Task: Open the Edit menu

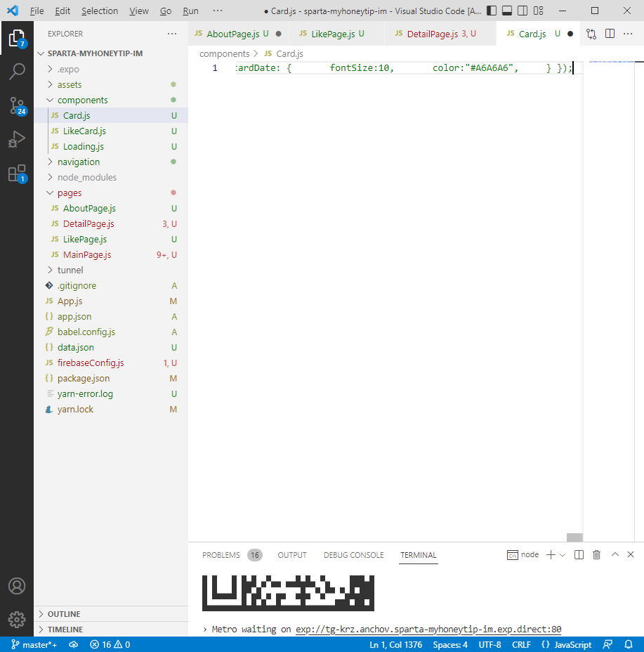Action: point(63,11)
